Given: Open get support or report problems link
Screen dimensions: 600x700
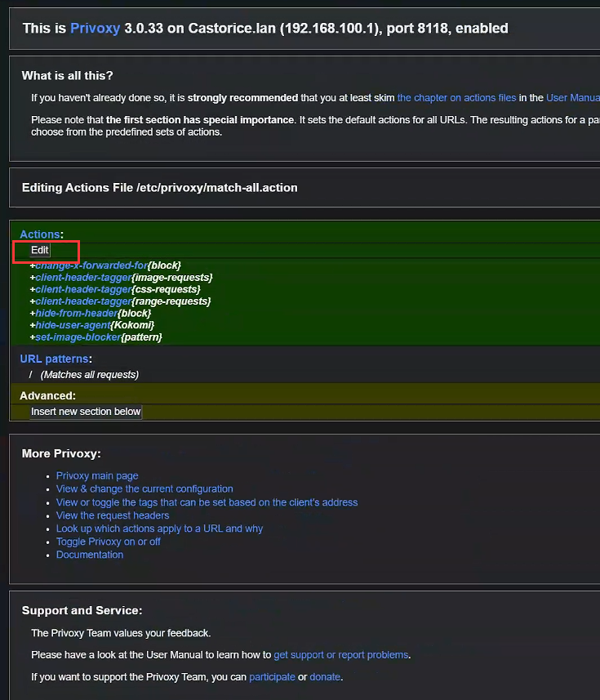Looking at the screenshot, I should pyautogui.click(x=341, y=655).
